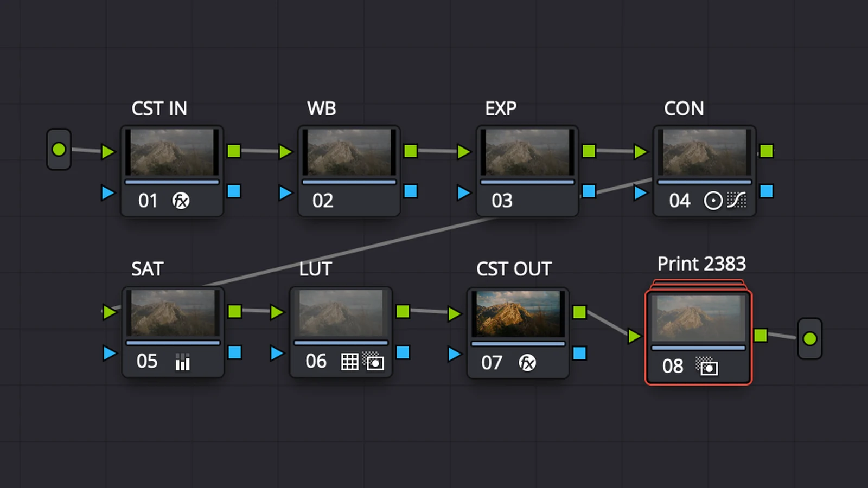This screenshot has width=868, height=488.
Task: Click the camera overlay icon on node 06
Action: [374, 361]
